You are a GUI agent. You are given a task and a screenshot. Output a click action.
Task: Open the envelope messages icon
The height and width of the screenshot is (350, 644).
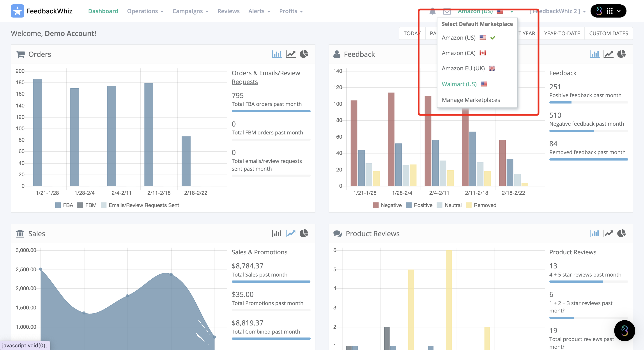pos(447,12)
